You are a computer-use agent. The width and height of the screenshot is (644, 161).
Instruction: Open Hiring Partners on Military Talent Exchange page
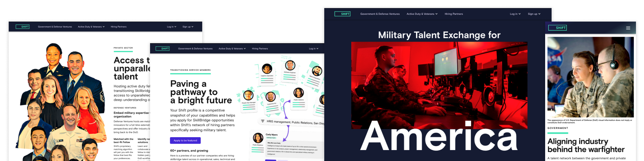coord(454,14)
